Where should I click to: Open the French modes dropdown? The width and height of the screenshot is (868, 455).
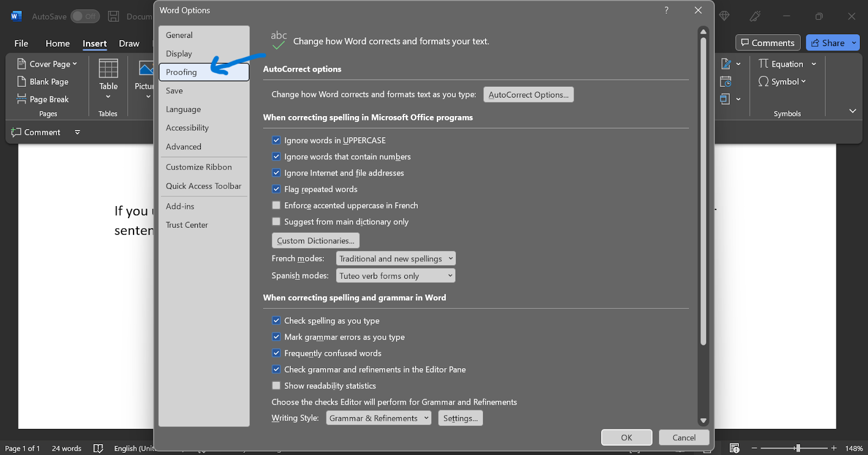pos(395,259)
